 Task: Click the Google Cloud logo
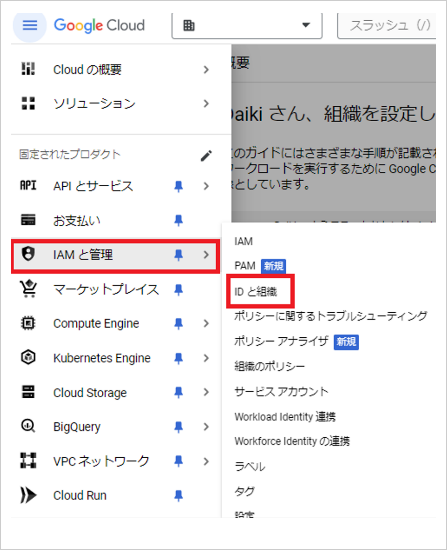pyautogui.click(x=99, y=26)
